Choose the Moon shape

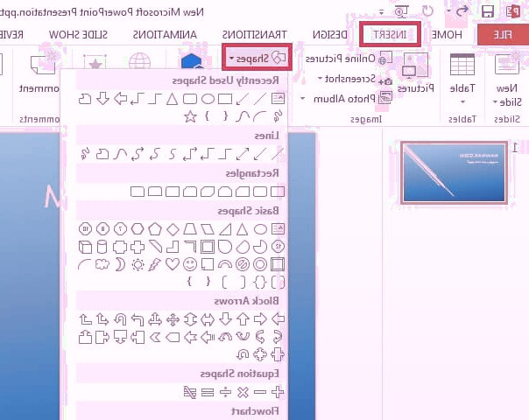point(119,264)
